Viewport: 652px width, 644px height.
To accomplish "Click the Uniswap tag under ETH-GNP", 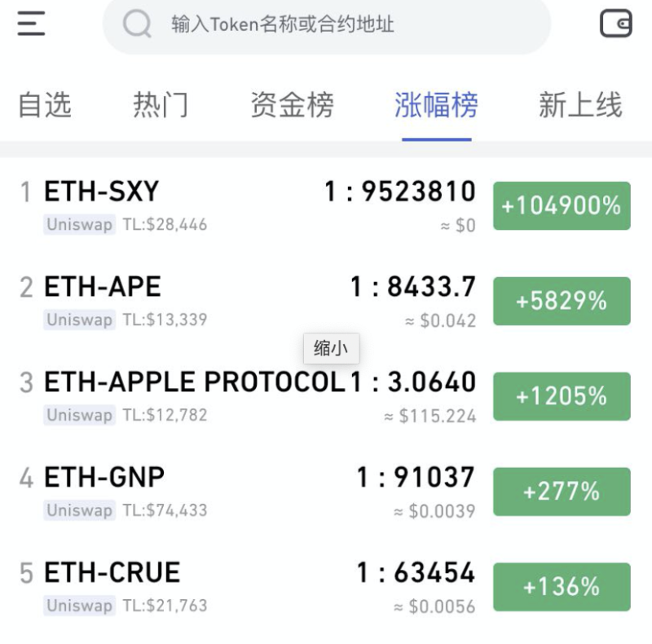I will [78, 510].
